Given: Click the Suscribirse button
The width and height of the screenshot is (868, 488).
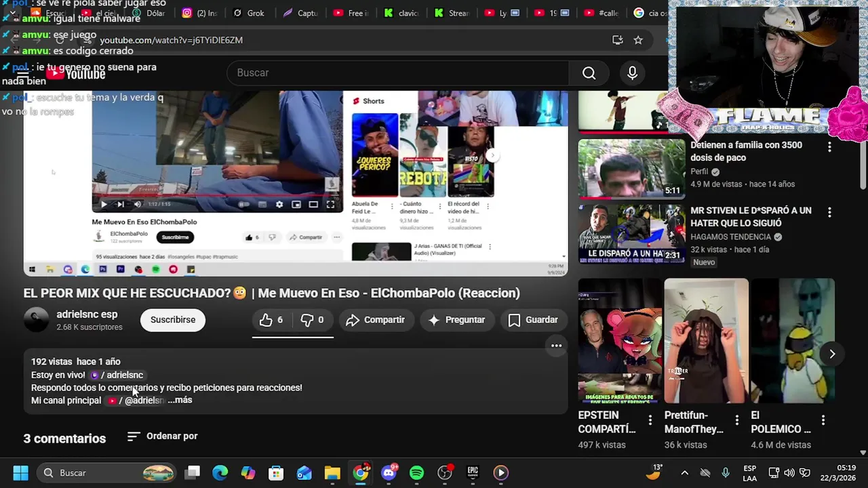Looking at the screenshot, I should 173,320.
